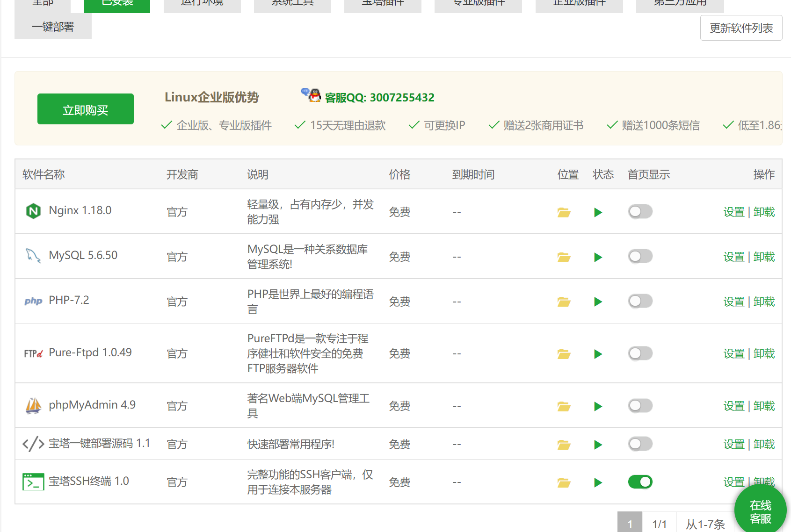
Task: Click the running status arrow for MySQL
Action: click(598, 258)
